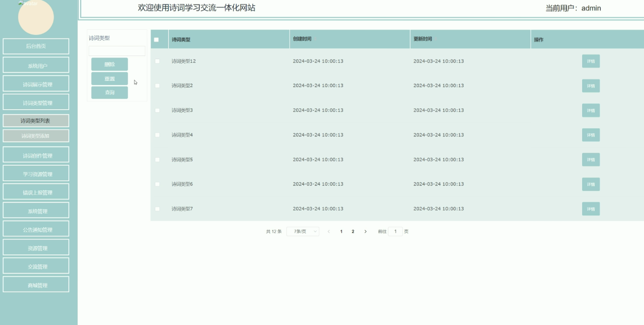Check the row 诗词类型5 checkbox
This screenshot has height=325, width=644.
click(x=157, y=160)
